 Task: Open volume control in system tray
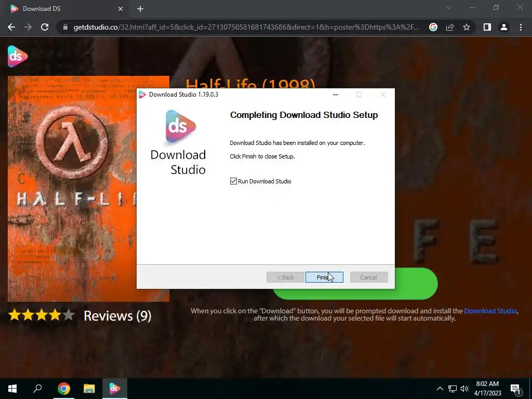point(464,389)
